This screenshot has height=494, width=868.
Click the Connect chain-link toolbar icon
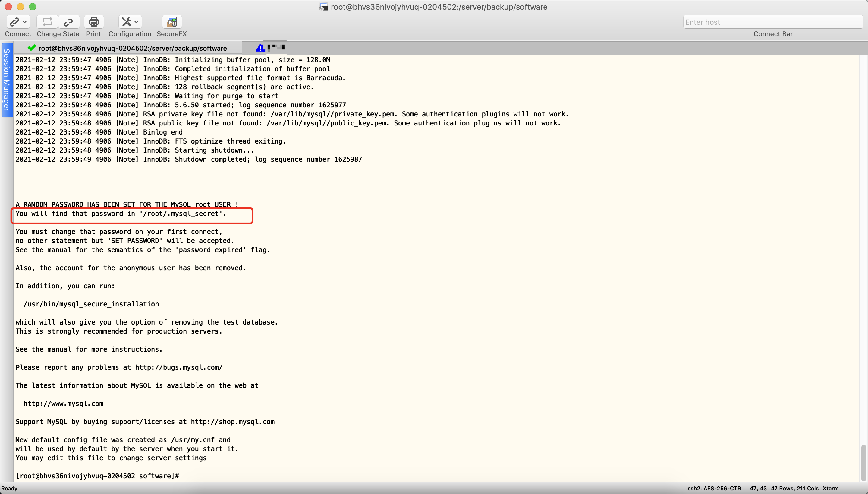(14, 22)
